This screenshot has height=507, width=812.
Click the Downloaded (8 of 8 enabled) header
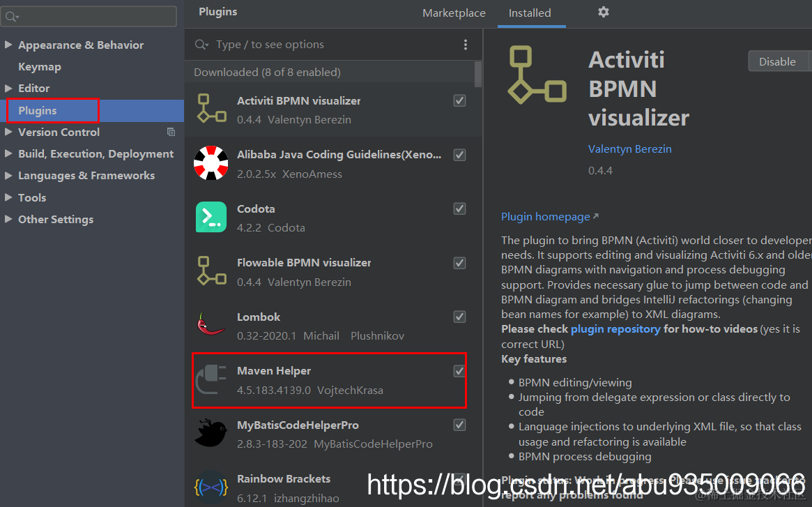(267, 72)
